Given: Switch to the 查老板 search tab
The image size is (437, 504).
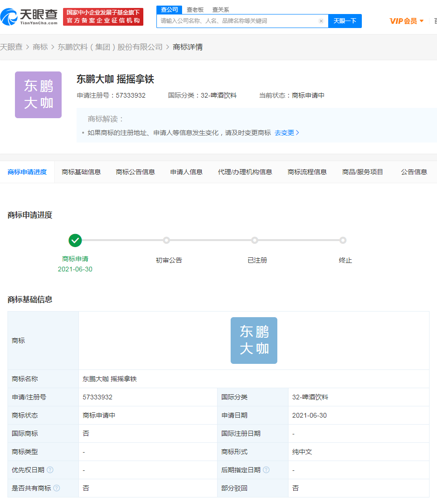Looking at the screenshot, I should click(195, 10).
